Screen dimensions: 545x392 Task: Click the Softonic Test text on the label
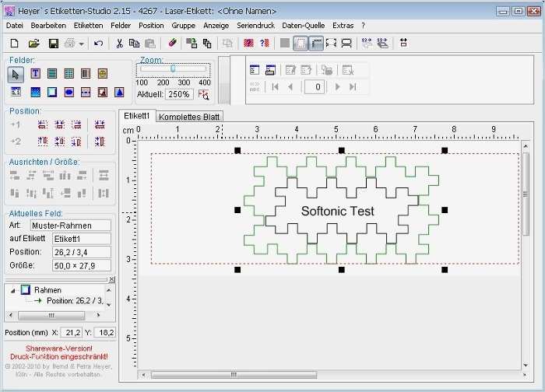pyautogui.click(x=337, y=211)
